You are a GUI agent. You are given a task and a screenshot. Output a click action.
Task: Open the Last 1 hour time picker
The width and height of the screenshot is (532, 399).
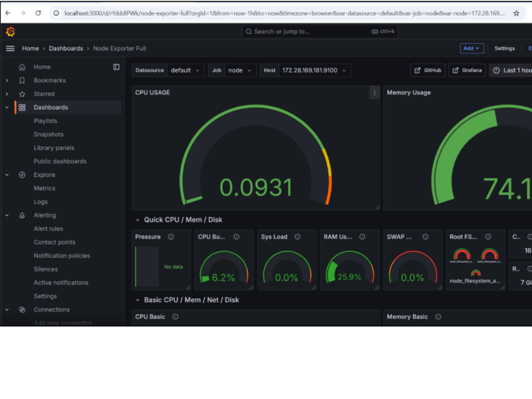click(x=511, y=70)
